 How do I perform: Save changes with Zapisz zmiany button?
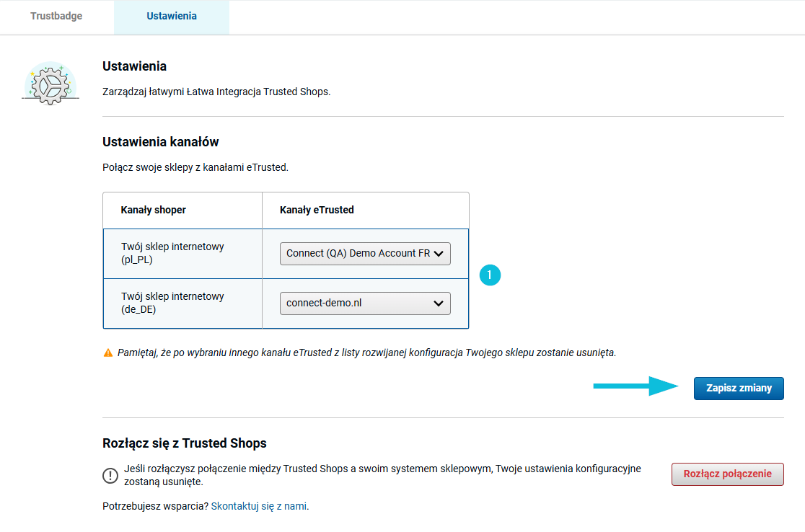click(739, 389)
